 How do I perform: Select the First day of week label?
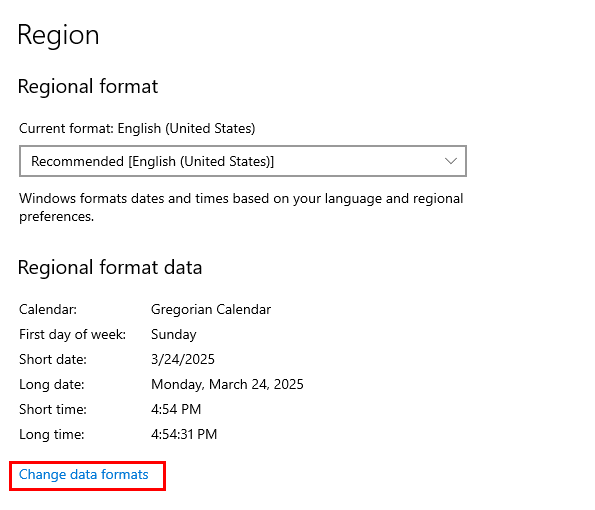(72, 334)
